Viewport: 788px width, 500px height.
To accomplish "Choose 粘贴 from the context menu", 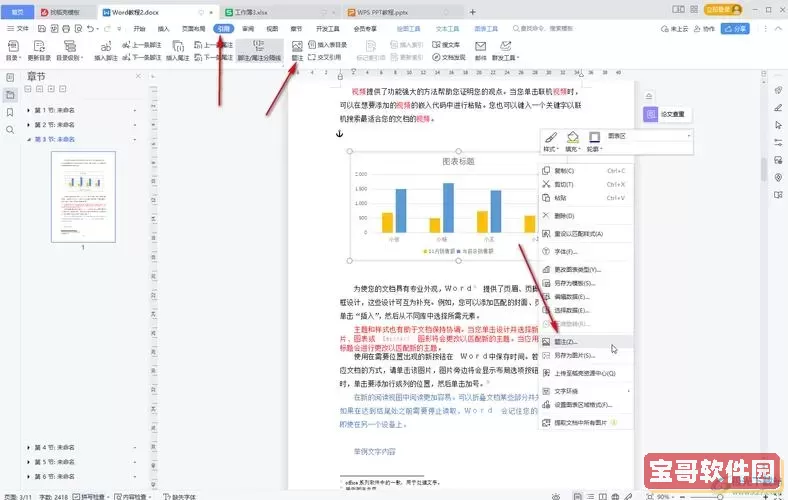I will (x=585, y=198).
